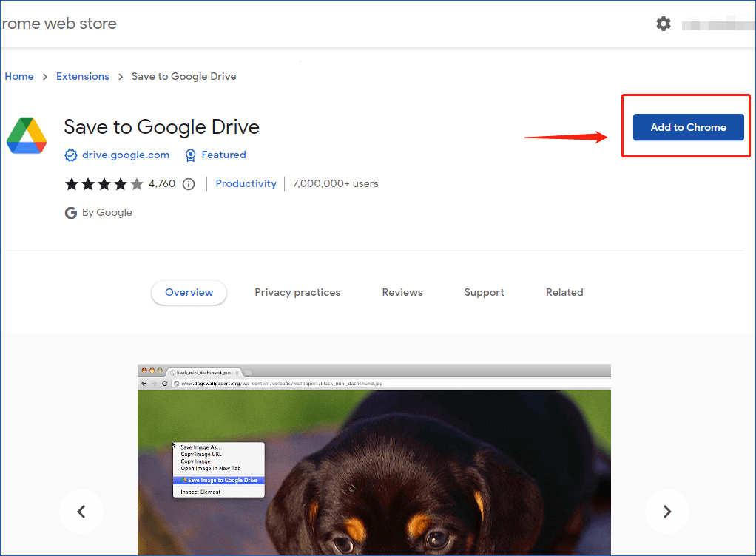
Task: Click the verified publisher badge icon
Action: [71, 155]
